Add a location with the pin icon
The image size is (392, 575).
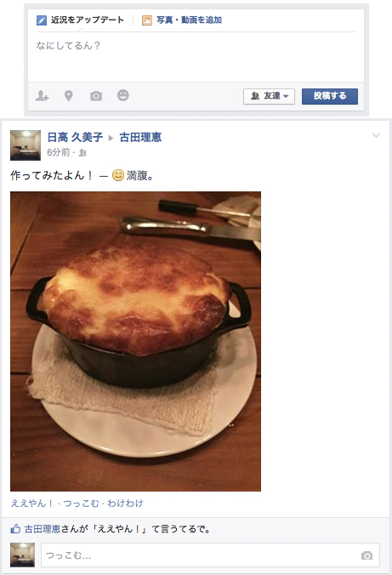[x=69, y=96]
